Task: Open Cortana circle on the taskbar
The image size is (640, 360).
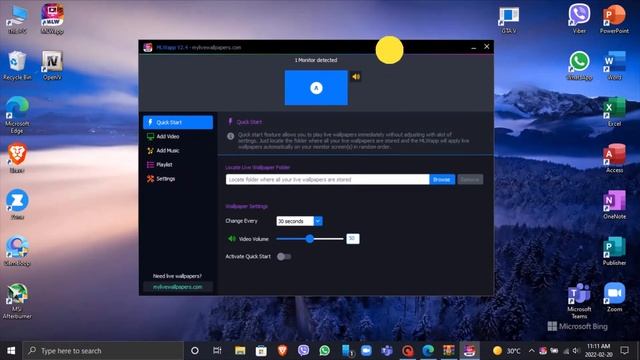Action: tap(195, 351)
